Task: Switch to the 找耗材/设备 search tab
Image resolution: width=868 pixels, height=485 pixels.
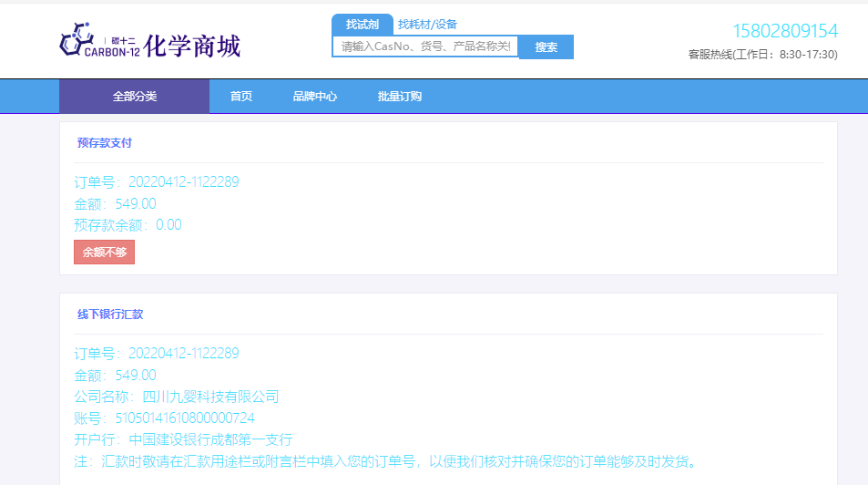Action: pos(427,25)
